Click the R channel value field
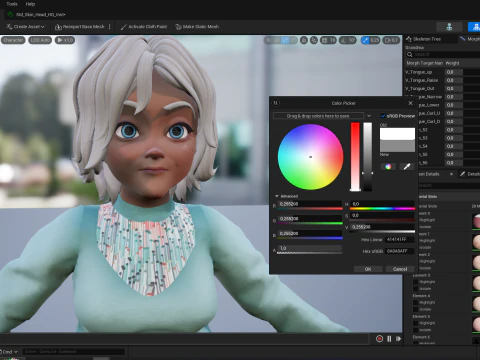 point(310,204)
